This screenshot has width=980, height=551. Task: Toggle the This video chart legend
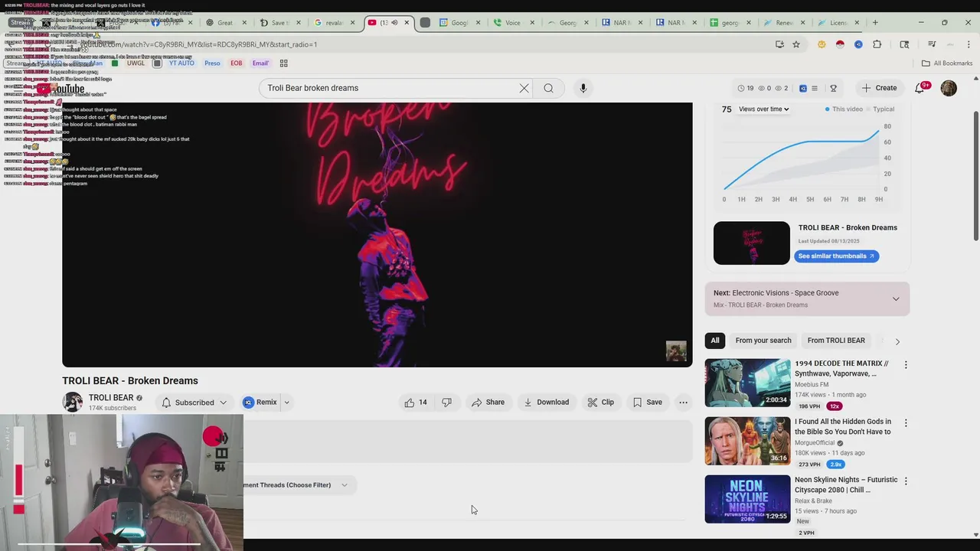coord(844,109)
